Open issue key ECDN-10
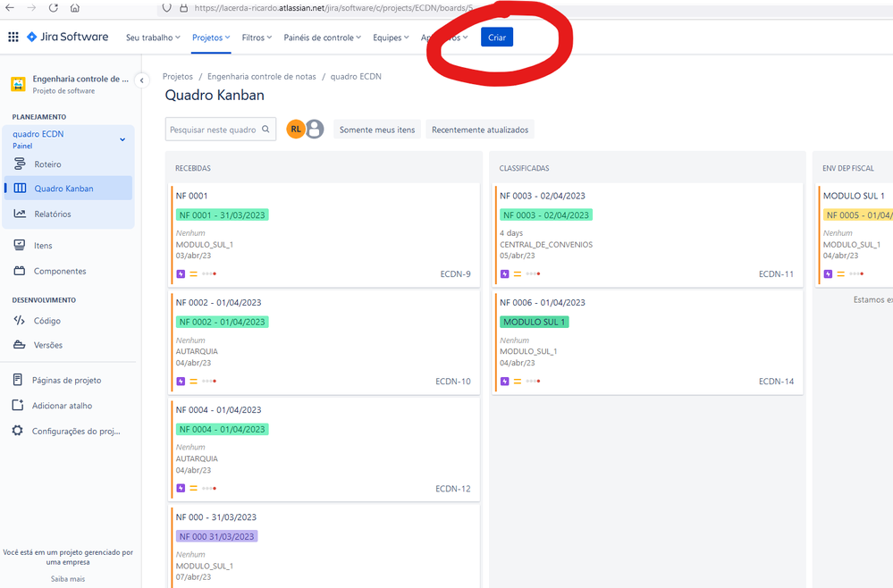Image resolution: width=893 pixels, height=588 pixels. coord(453,382)
